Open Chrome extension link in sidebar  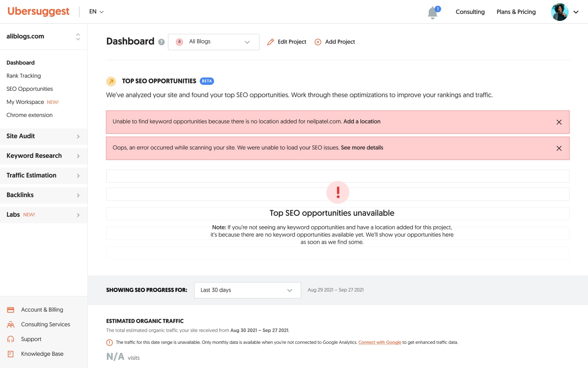coord(29,115)
